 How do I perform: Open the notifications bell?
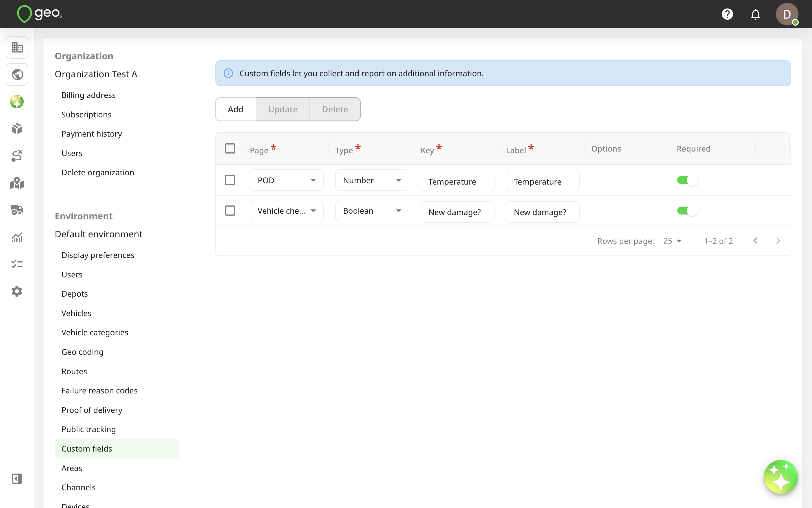click(755, 14)
